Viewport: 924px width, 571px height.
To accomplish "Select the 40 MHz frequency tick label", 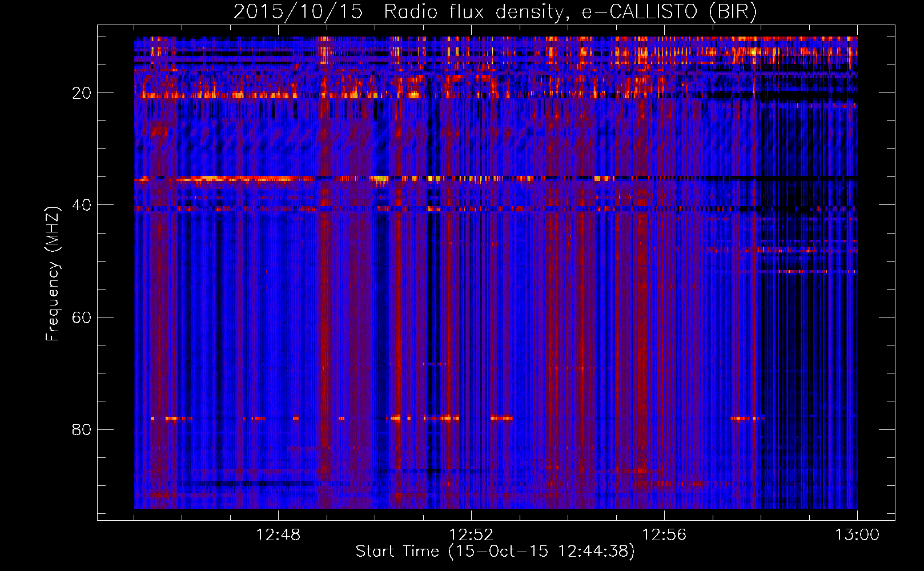I will coord(82,205).
